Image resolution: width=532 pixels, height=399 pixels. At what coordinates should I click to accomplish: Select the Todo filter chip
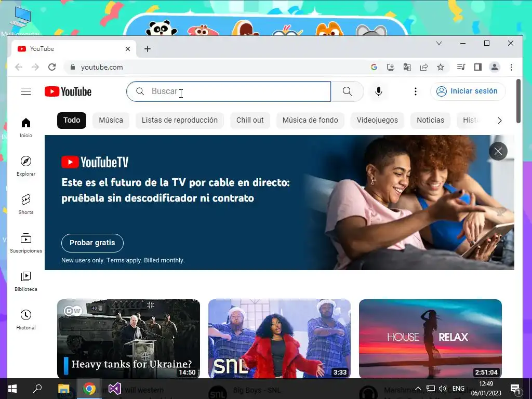pos(72,120)
